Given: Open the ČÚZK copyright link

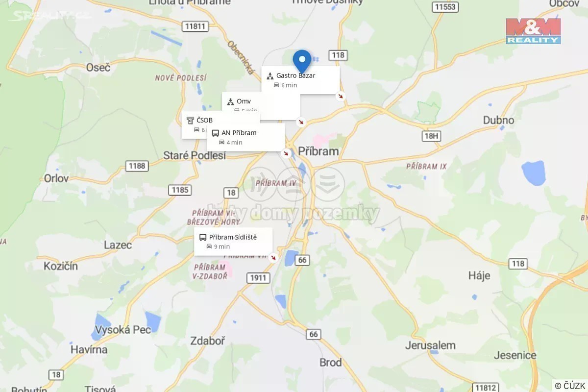Looking at the screenshot, I should point(570,385).
